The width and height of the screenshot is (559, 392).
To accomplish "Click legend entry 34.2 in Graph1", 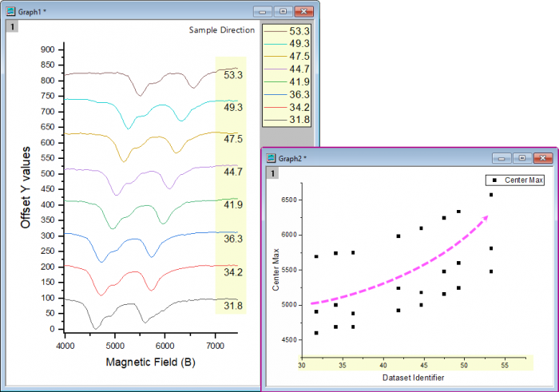I will coord(287,107).
